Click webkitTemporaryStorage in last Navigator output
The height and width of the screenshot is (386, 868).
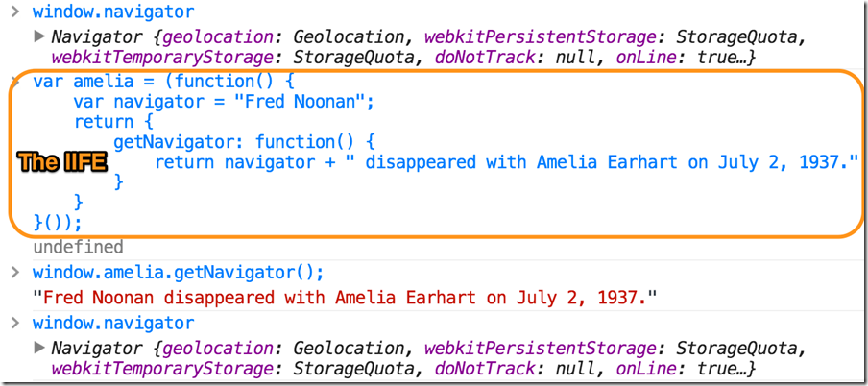coord(166,369)
